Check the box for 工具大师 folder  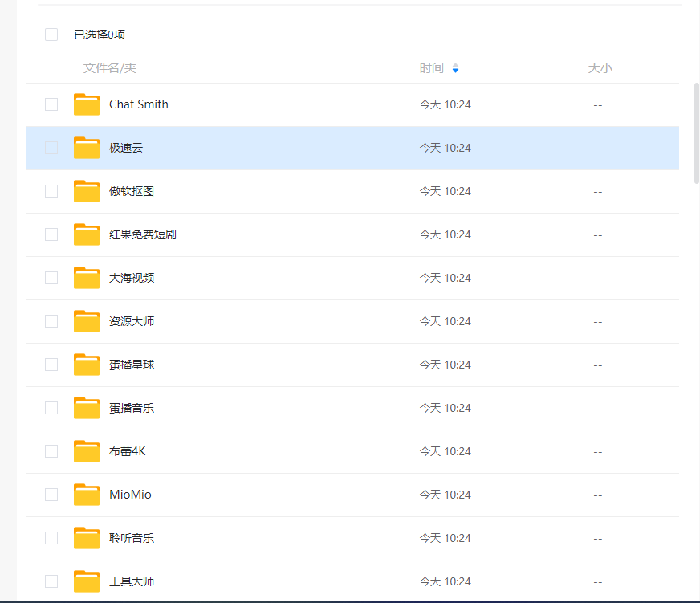[x=51, y=581]
